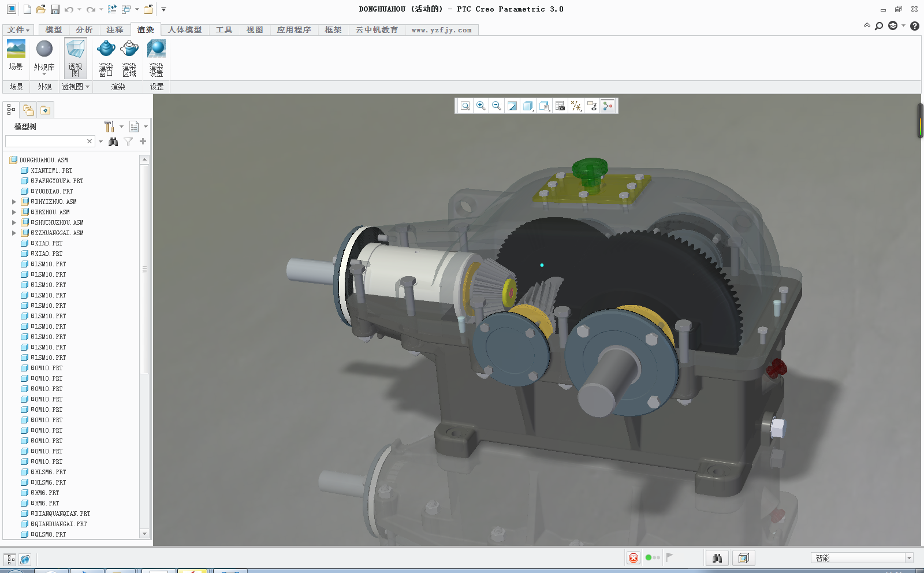Click the close window folder icon
Screen dimensions: 924x573
tap(148, 9)
